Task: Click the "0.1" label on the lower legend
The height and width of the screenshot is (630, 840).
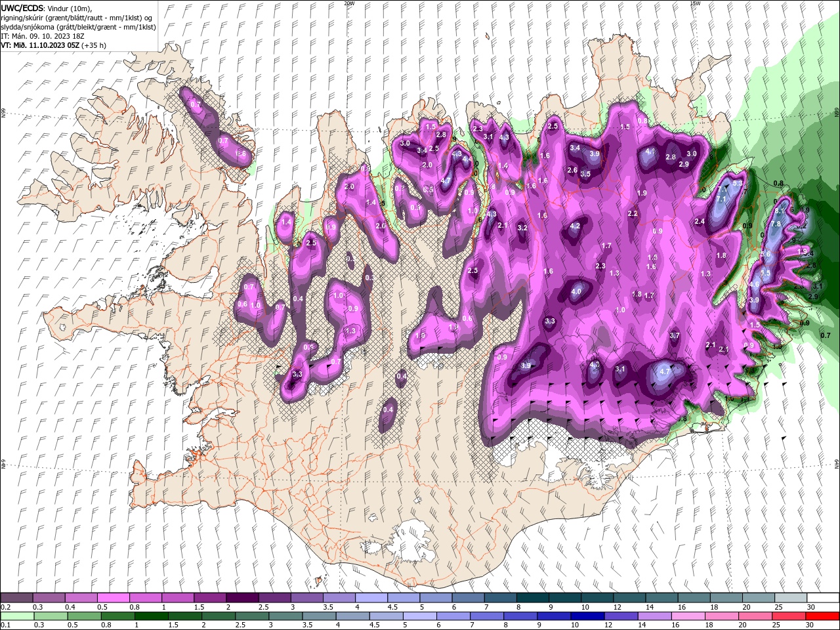Action: [5, 625]
